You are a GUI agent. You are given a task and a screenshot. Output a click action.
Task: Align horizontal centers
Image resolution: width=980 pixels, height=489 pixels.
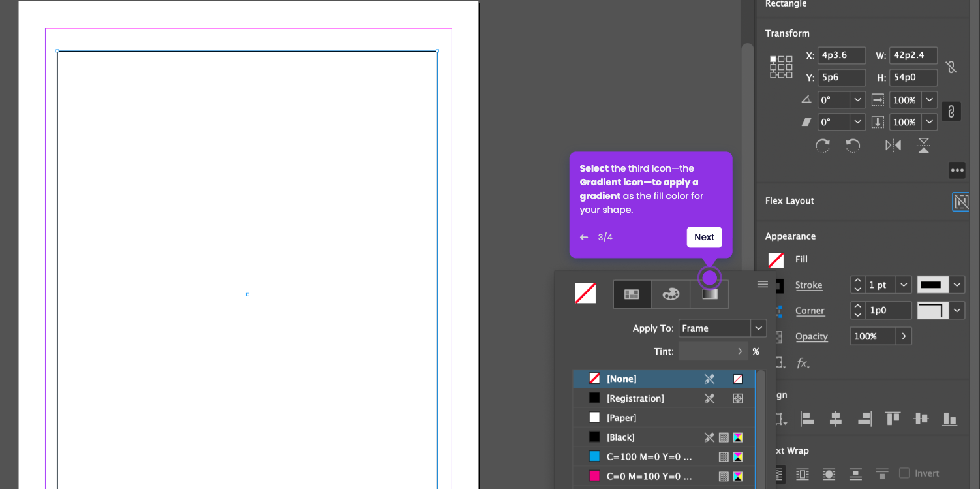836,418
